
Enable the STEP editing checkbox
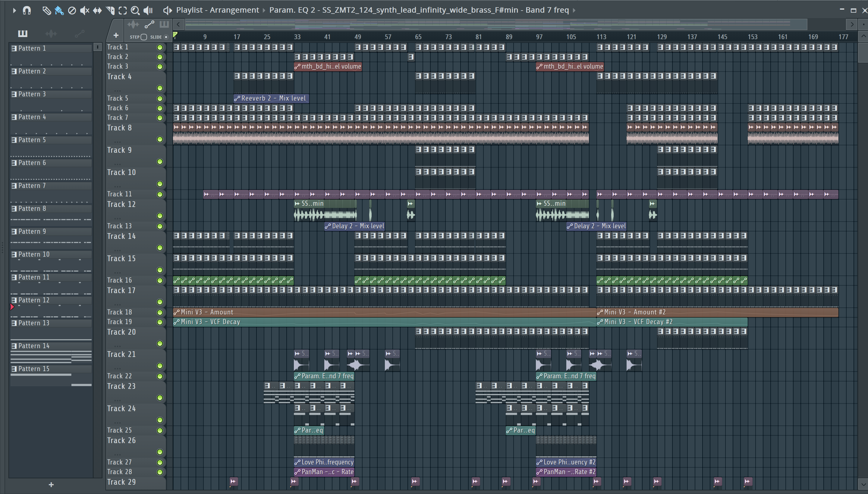click(x=143, y=37)
